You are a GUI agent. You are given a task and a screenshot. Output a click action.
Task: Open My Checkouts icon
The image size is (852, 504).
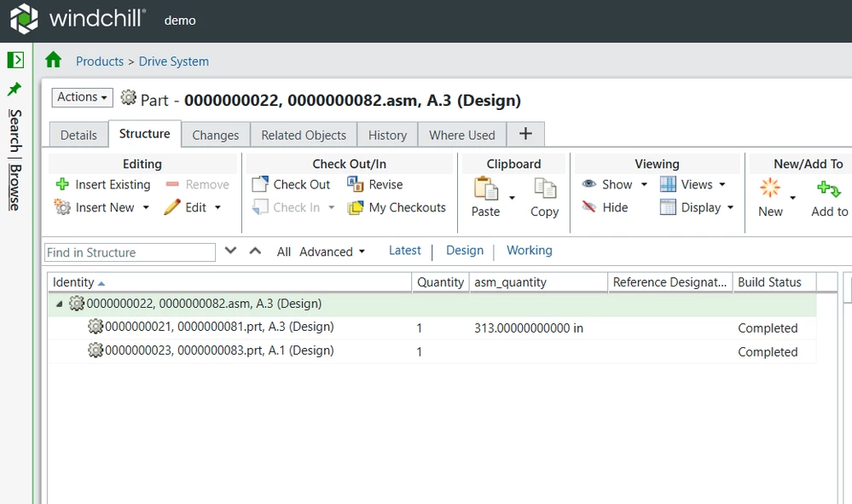tap(356, 207)
